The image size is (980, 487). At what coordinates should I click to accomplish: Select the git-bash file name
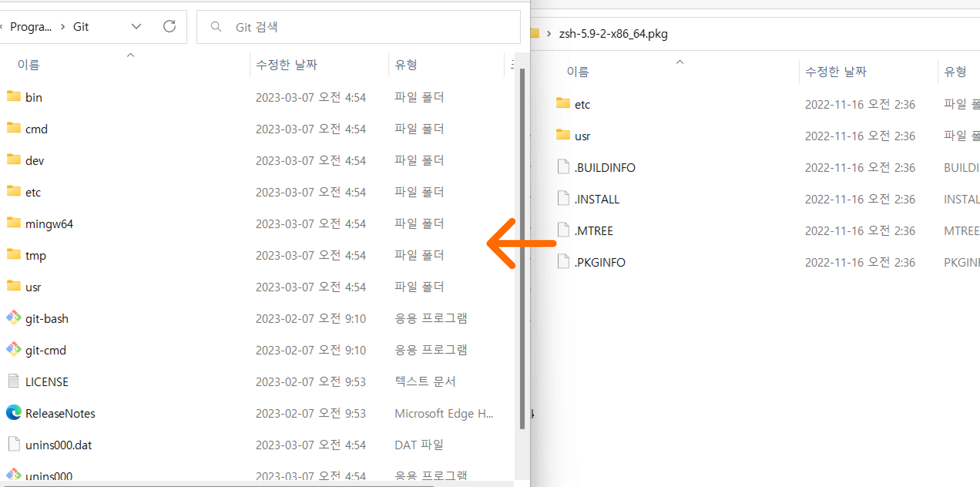point(47,319)
